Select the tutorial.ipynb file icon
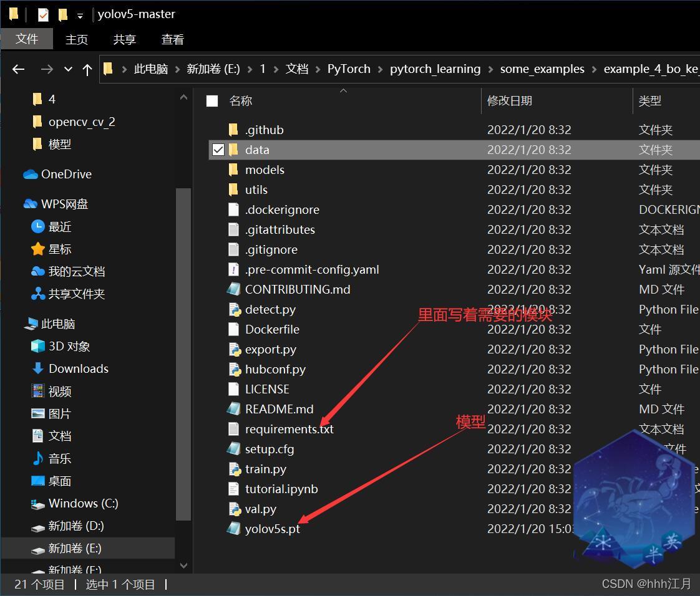This screenshot has width=700, height=596. [233, 489]
